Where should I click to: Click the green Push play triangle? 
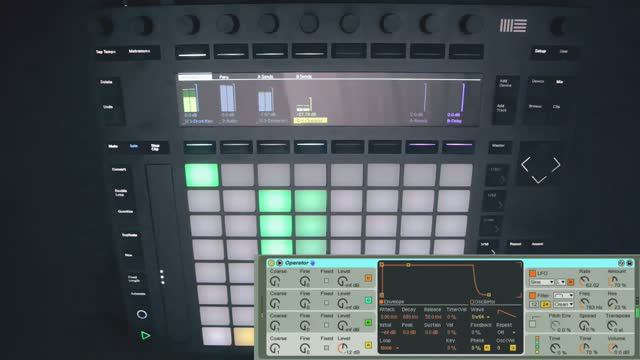click(x=145, y=336)
